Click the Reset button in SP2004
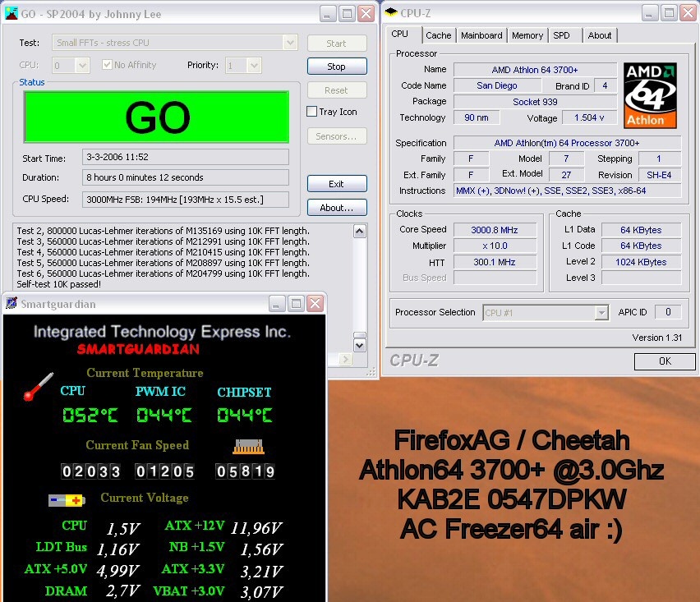700x602 pixels. click(337, 90)
